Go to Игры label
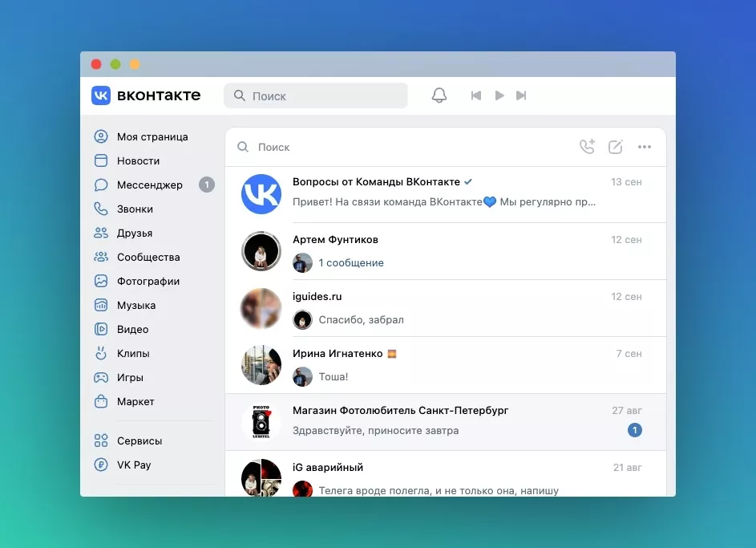 pyautogui.click(x=130, y=378)
